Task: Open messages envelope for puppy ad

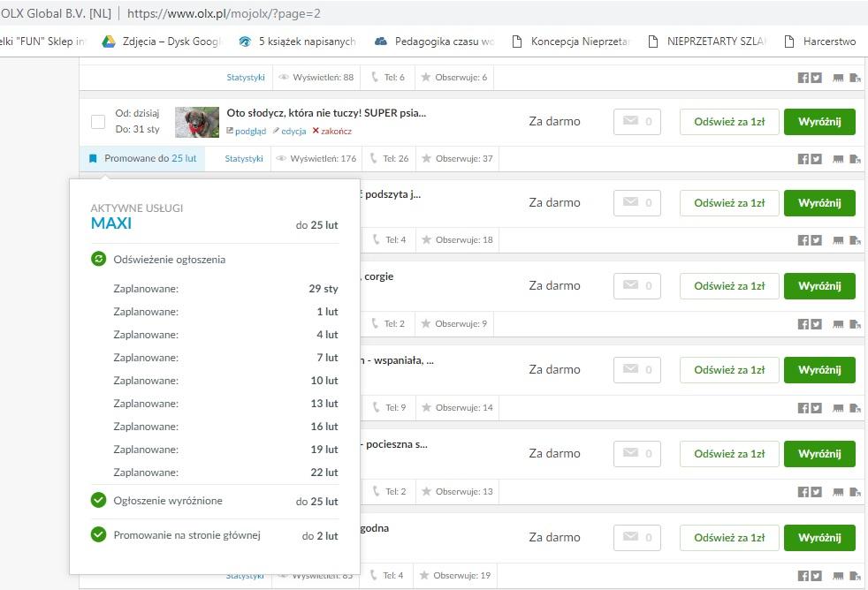Action: (x=637, y=122)
